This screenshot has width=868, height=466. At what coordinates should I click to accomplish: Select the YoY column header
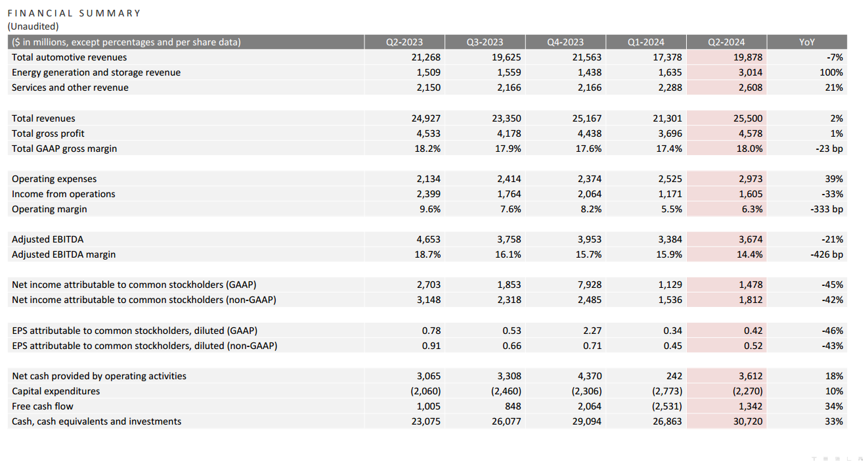point(807,42)
